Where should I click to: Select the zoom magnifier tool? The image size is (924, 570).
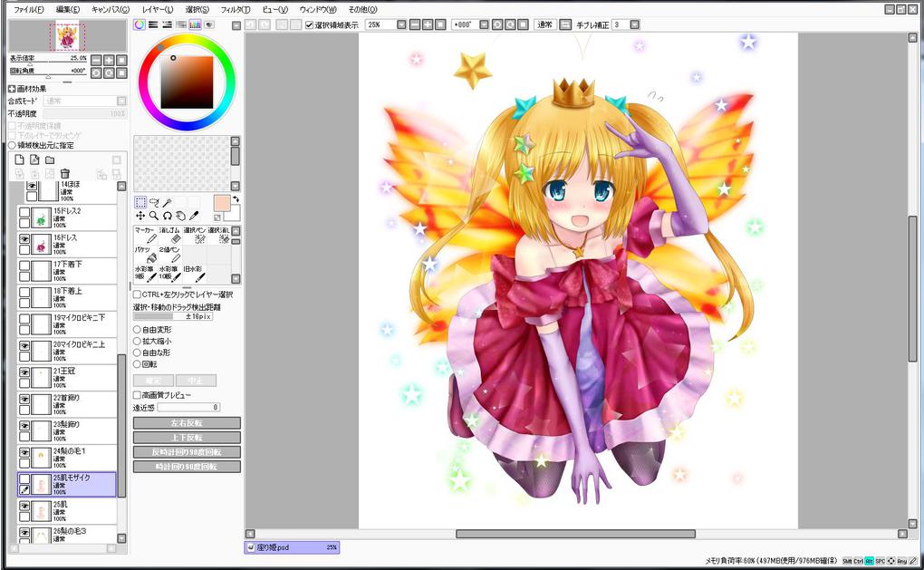pos(154,216)
